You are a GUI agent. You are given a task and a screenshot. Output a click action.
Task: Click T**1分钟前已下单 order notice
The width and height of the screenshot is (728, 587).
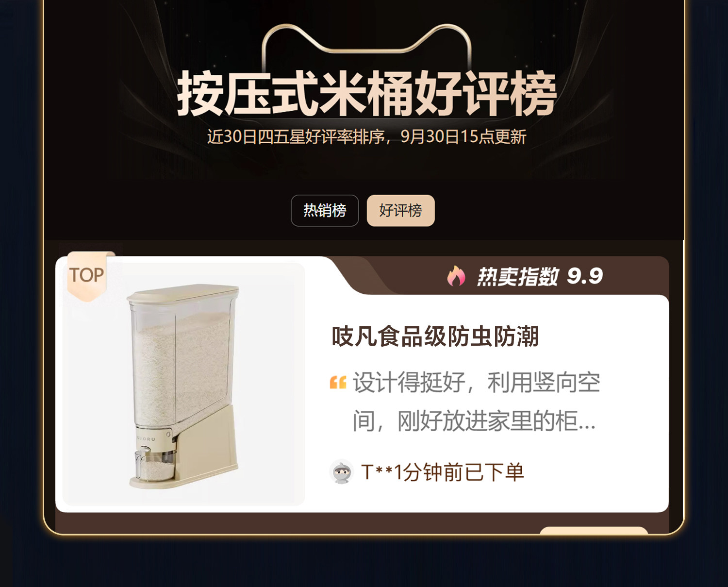[443, 472]
